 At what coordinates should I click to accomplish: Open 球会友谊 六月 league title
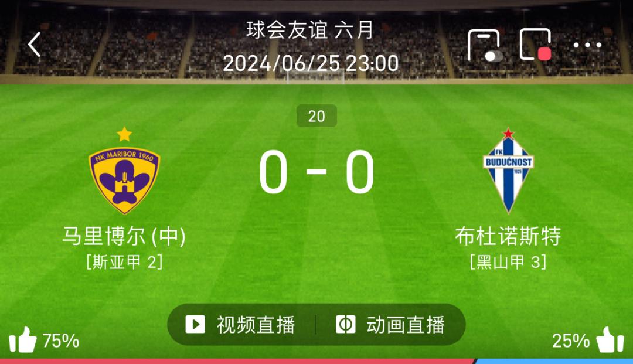click(x=311, y=30)
